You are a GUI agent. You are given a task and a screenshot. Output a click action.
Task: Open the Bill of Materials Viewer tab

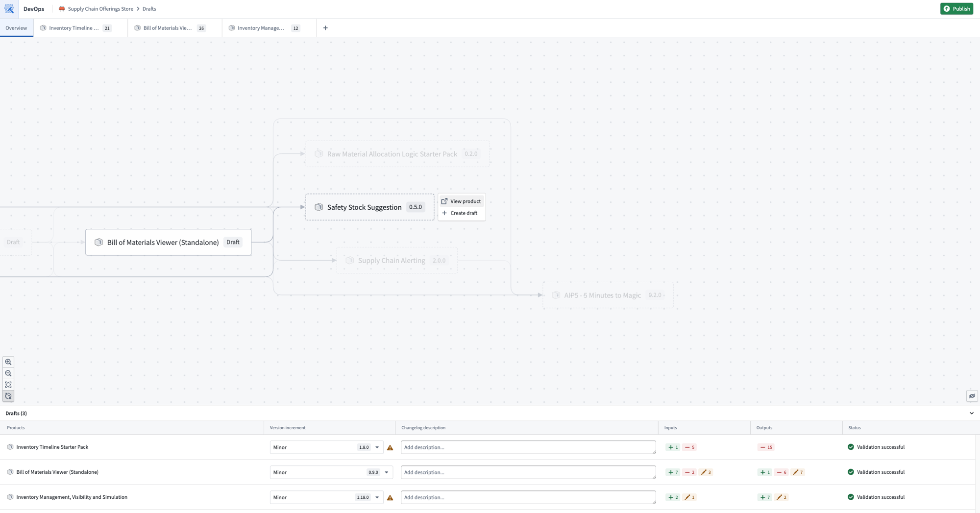pos(174,28)
